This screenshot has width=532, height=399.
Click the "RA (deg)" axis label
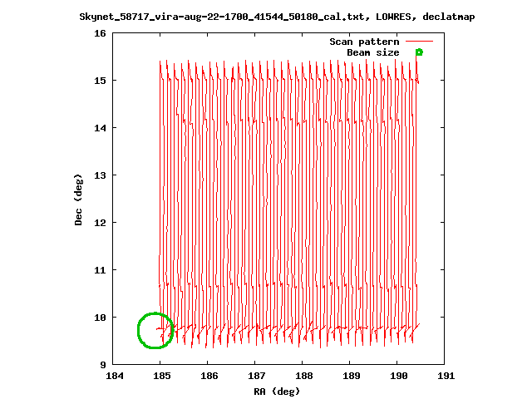point(277,392)
